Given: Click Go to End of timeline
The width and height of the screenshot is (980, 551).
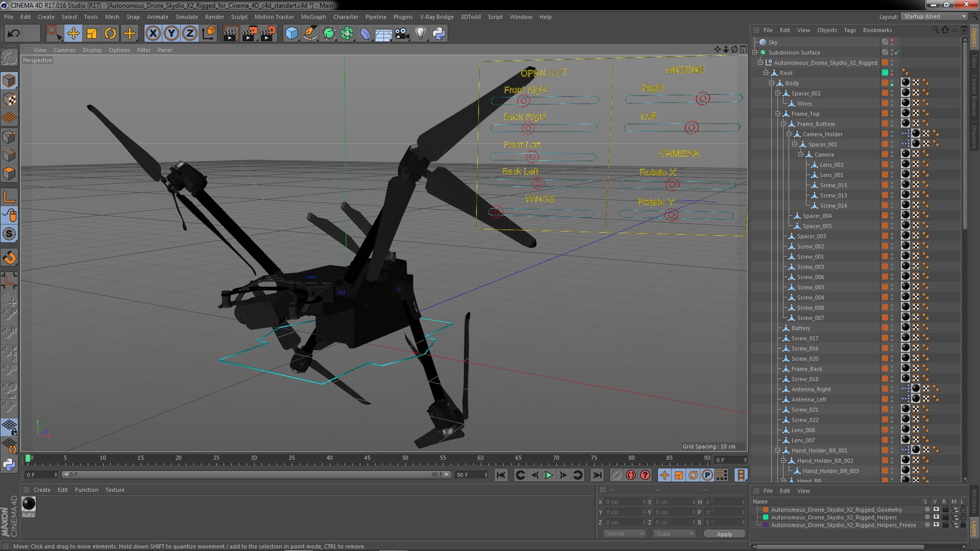Looking at the screenshot, I should (x=597, y=475).
